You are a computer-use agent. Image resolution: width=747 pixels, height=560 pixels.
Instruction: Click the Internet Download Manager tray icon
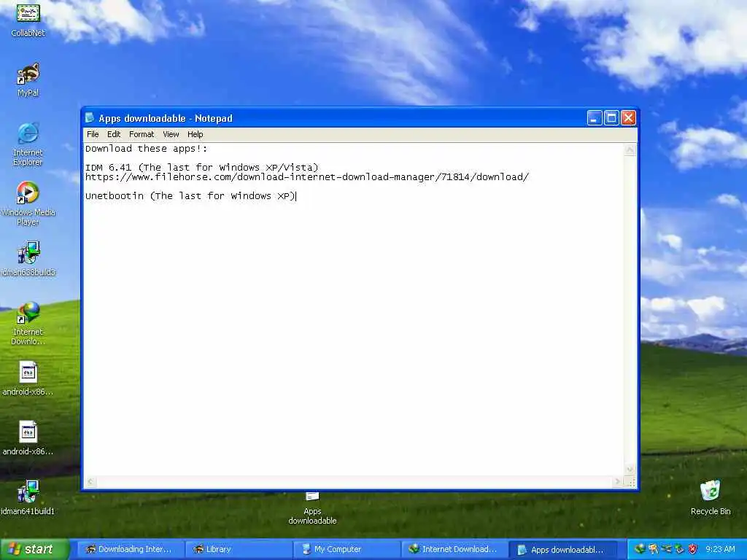(640, 549)
